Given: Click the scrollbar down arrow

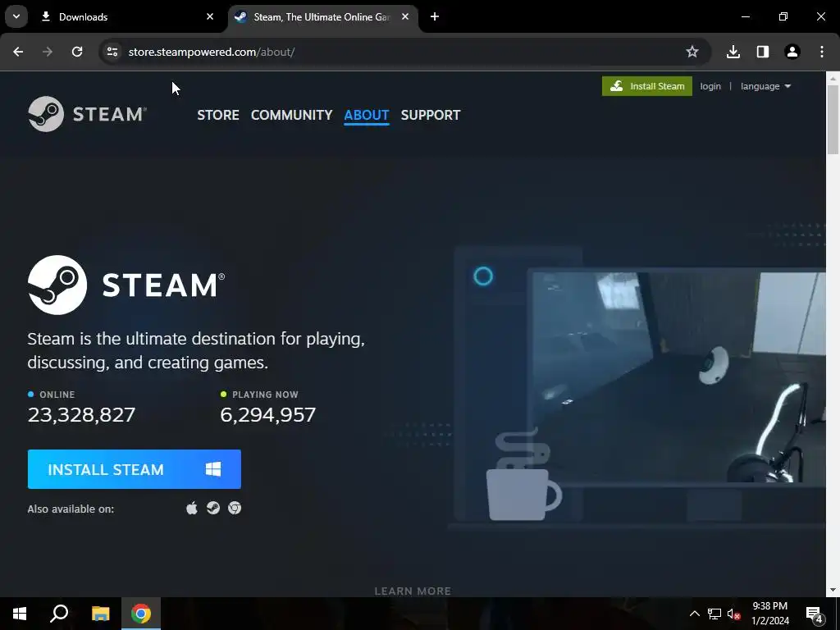Looking at the screenshot, I should click(x=833, y=590).
